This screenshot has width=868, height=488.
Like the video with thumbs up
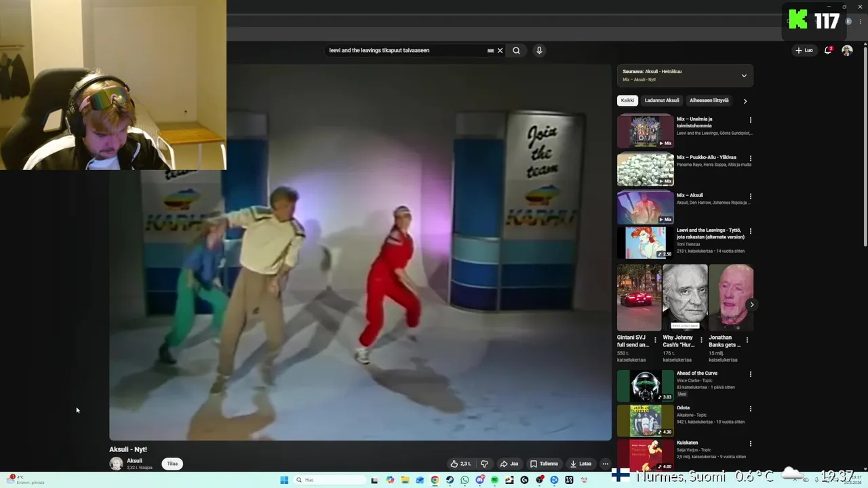pyautogui.click(x=460, y=464)
